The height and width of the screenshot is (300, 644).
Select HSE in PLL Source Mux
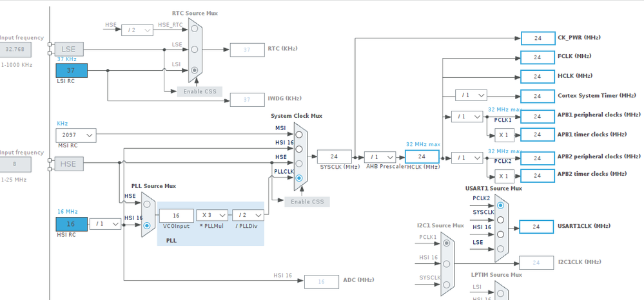pyautogui.click(x=147, y=203)
